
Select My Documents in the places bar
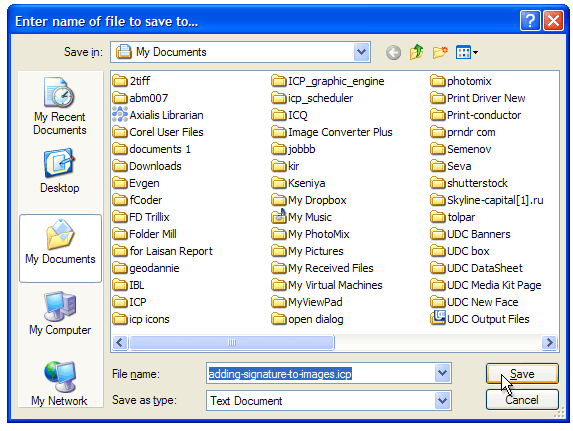(60, 248)
